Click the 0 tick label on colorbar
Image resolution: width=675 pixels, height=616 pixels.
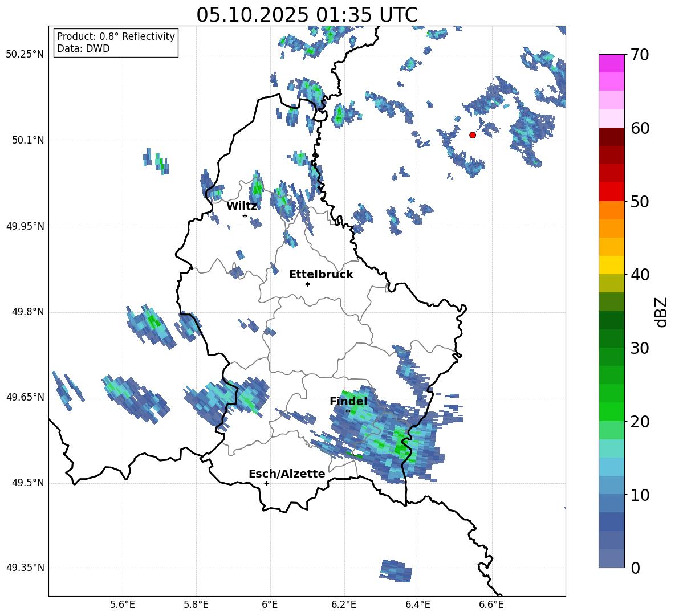(x=635, y=568)
